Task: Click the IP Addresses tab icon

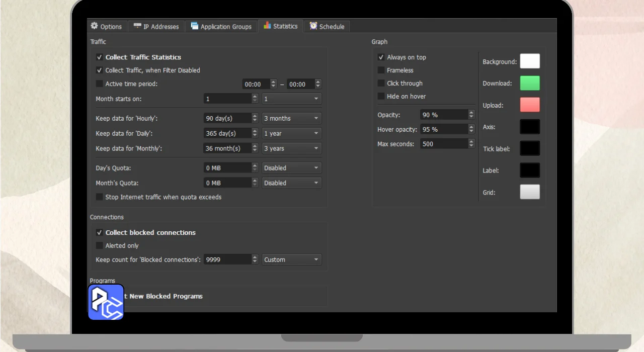Action: pyautogui.click(x=137, y=26)
